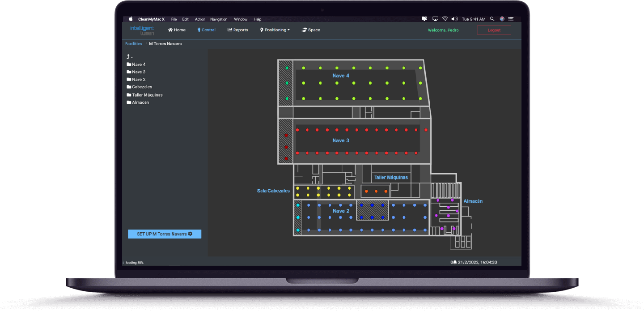Open the CleanMyMac X menu
Viewport: 644px width, 311px height.
(x=152, y=19)
